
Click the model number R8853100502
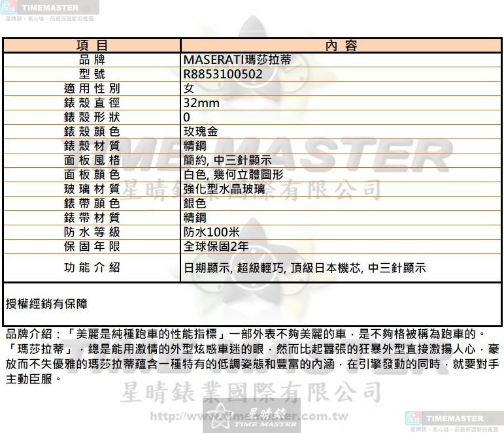pos(223,74)
